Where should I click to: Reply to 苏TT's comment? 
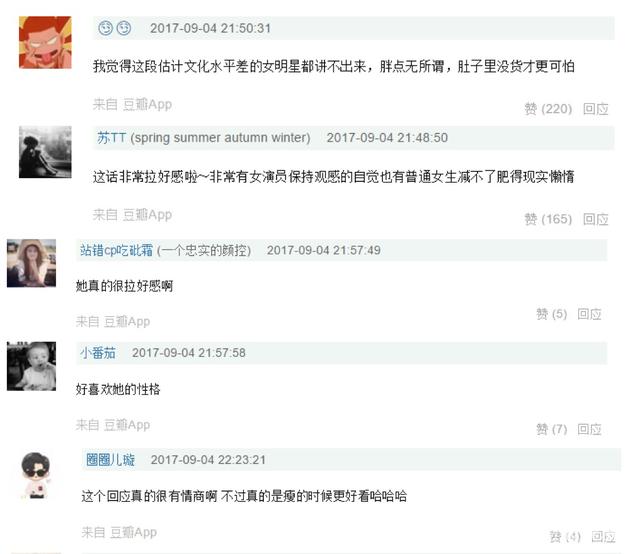596,219
